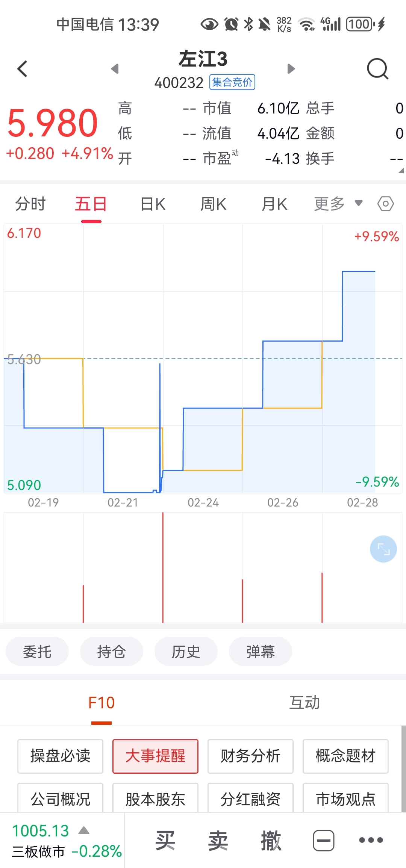Open chart settings hexagon icon
The image size is (406, 868).
385,204
